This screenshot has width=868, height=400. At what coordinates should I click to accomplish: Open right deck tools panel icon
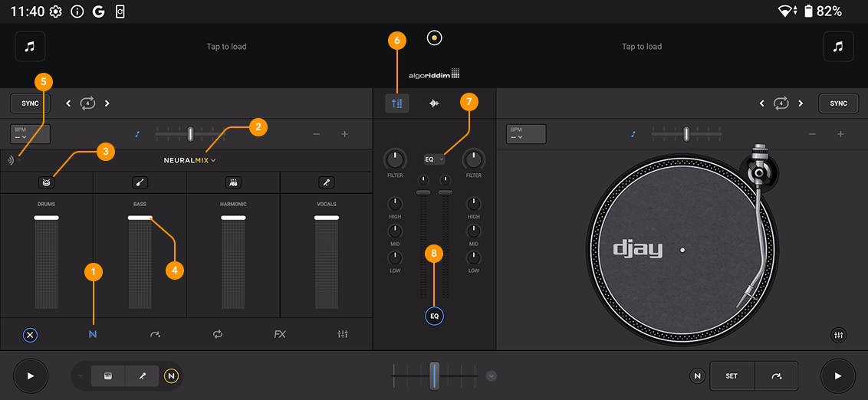pyautogui.click(x=839, y=335)
